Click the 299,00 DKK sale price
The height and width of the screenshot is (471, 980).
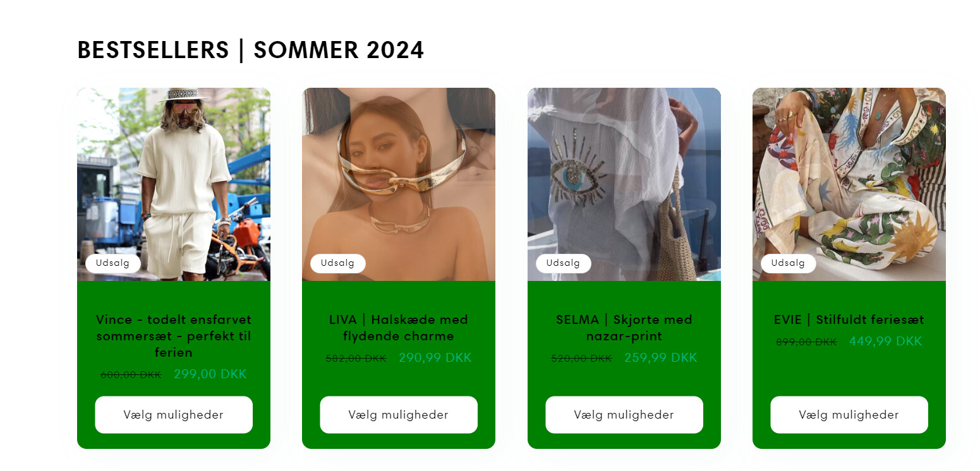click(210, 374)
